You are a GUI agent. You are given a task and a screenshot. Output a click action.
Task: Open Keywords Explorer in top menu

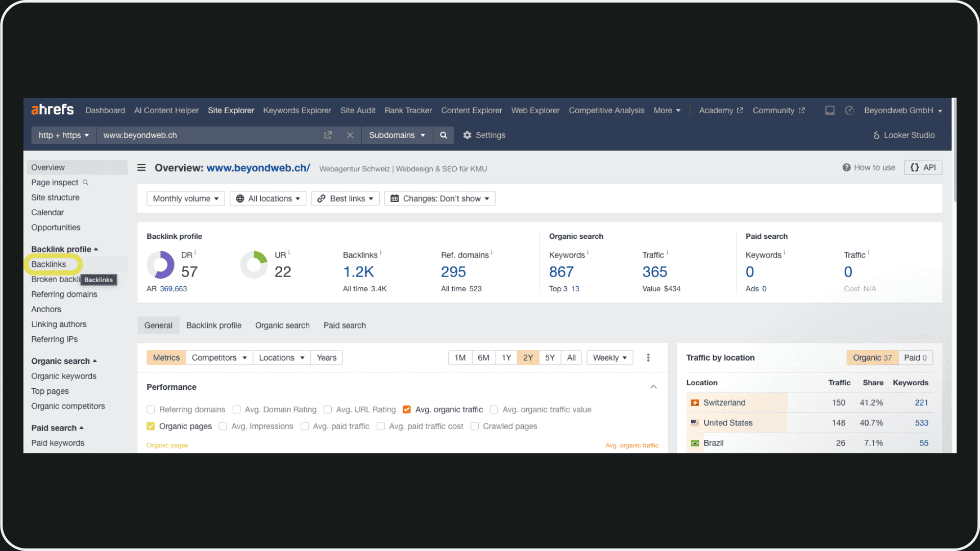point(297,110)
